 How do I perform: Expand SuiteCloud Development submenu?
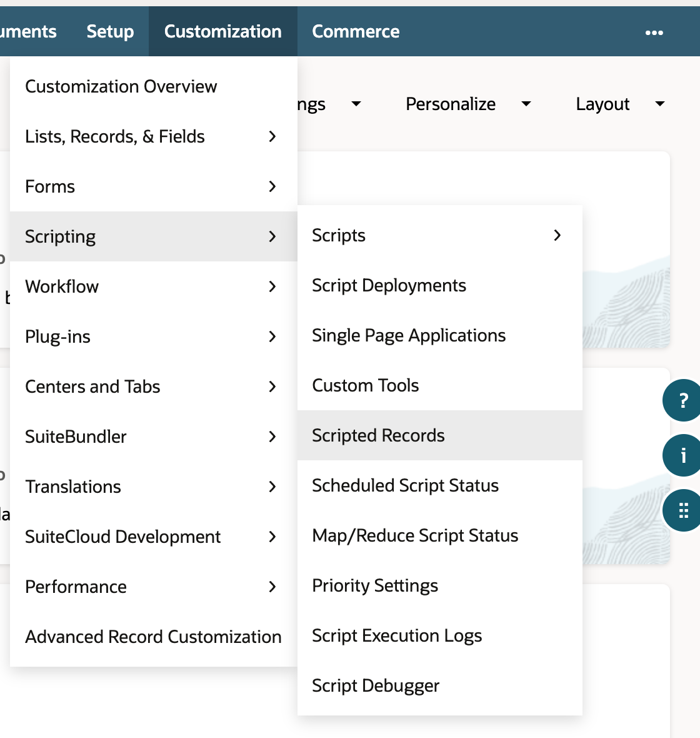(x=153, y=537)
